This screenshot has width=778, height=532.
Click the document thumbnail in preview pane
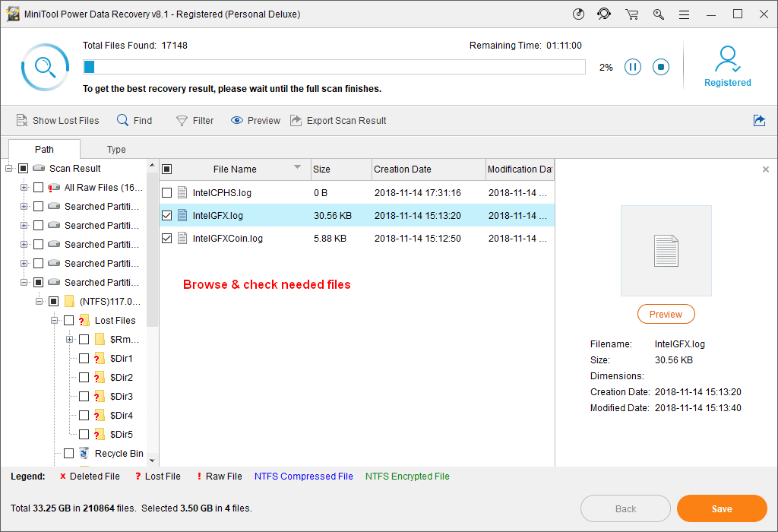click(x=666, y=251)
